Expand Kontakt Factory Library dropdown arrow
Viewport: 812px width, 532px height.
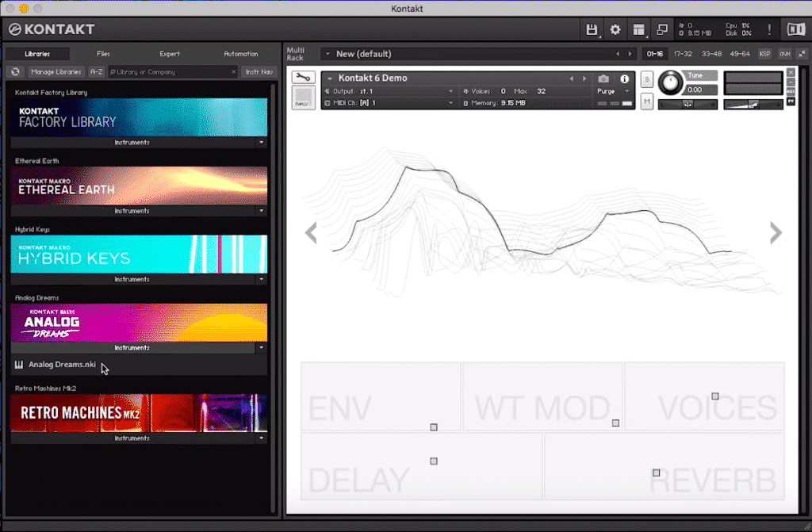tap(261, 143)
